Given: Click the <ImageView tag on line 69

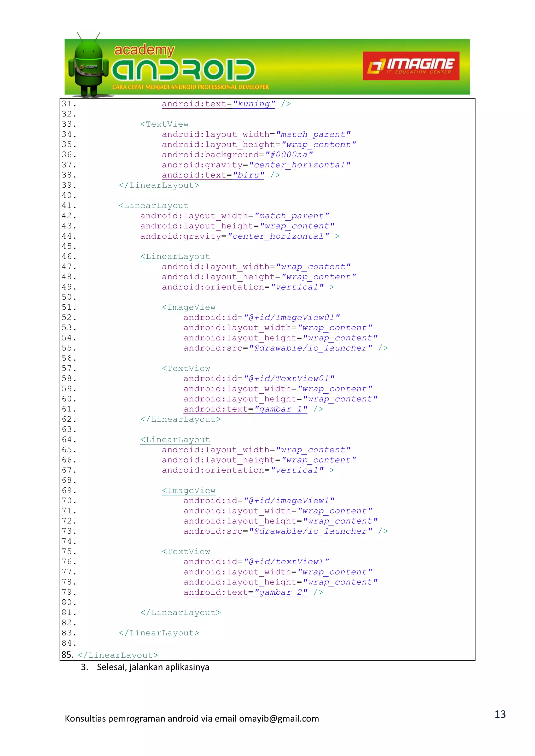Looking at the screenshot, I should (188, 491).
